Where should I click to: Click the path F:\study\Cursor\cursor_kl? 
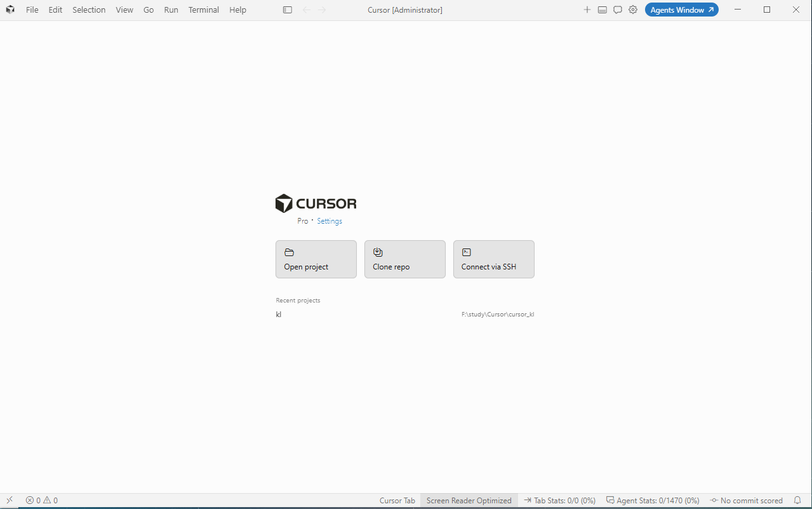(498, 315)
